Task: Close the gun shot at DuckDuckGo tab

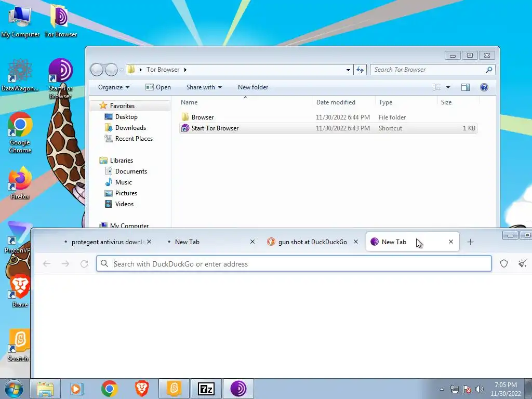Action: click(356, 242)
